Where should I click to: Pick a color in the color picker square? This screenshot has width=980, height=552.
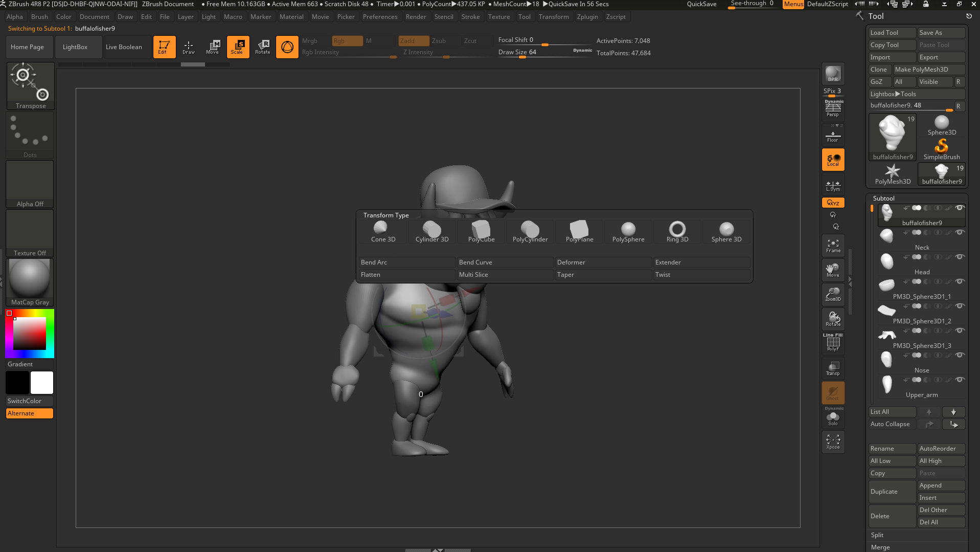(x=30, y=333)
